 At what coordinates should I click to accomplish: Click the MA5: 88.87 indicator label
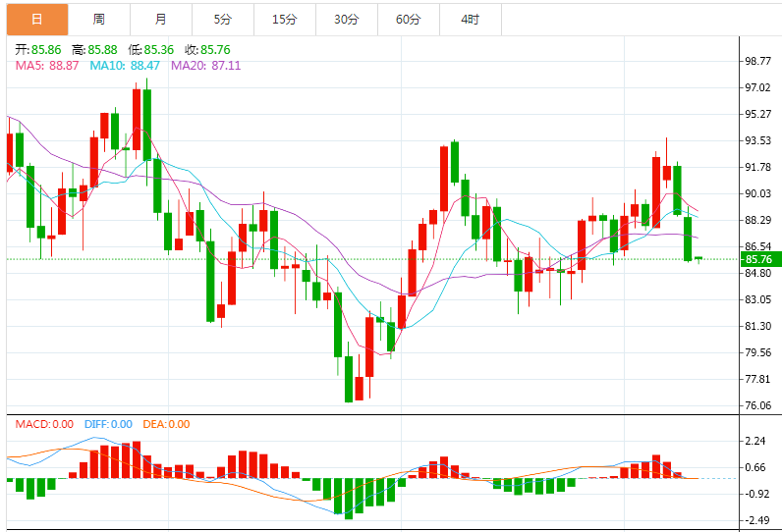pos(47,65)
